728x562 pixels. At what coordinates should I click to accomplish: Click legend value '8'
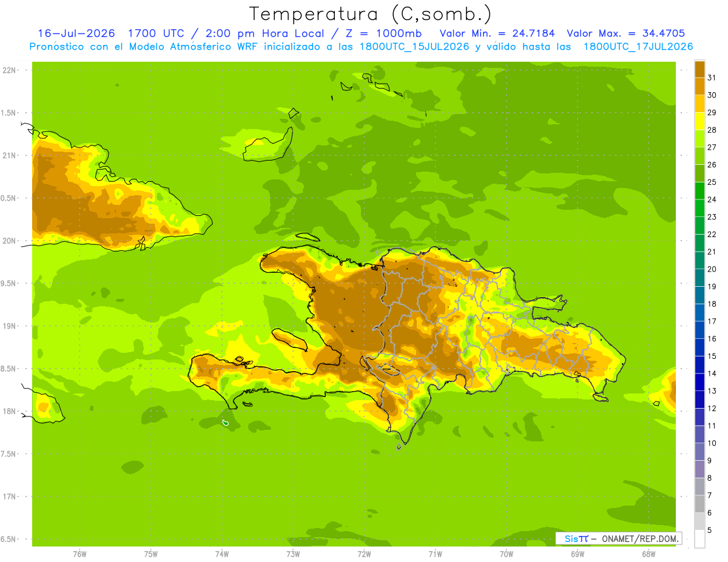tap(710, 478)
